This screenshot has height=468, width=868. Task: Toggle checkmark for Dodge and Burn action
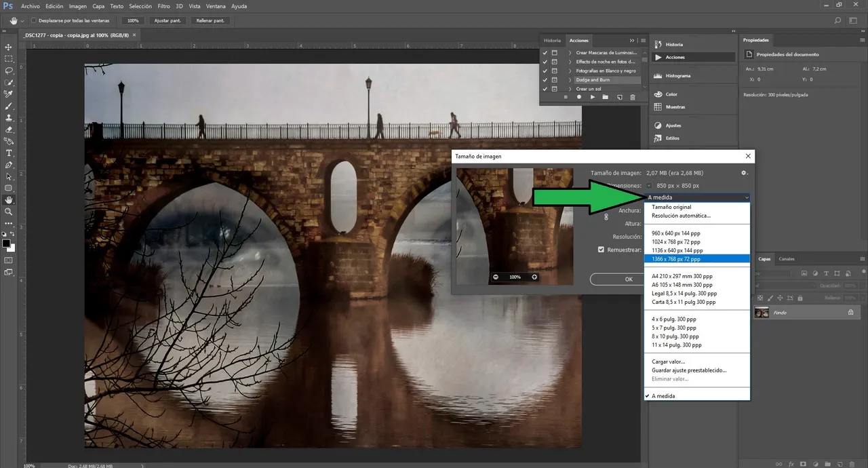click(x=545, y=80)
